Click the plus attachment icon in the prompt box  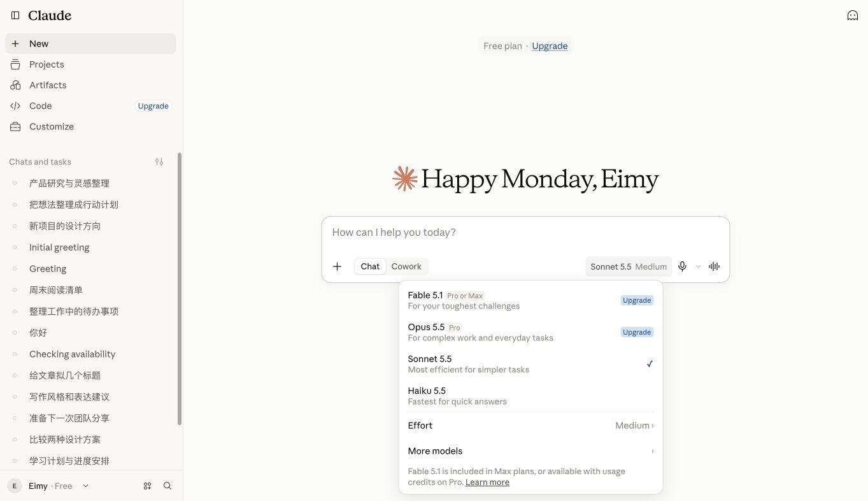pos(338,266)
